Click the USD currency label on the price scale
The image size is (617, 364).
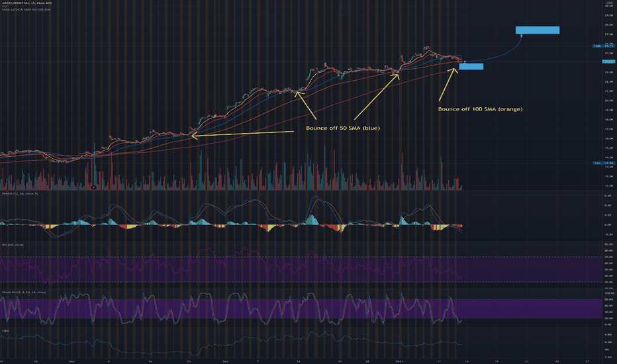[610, 3]
